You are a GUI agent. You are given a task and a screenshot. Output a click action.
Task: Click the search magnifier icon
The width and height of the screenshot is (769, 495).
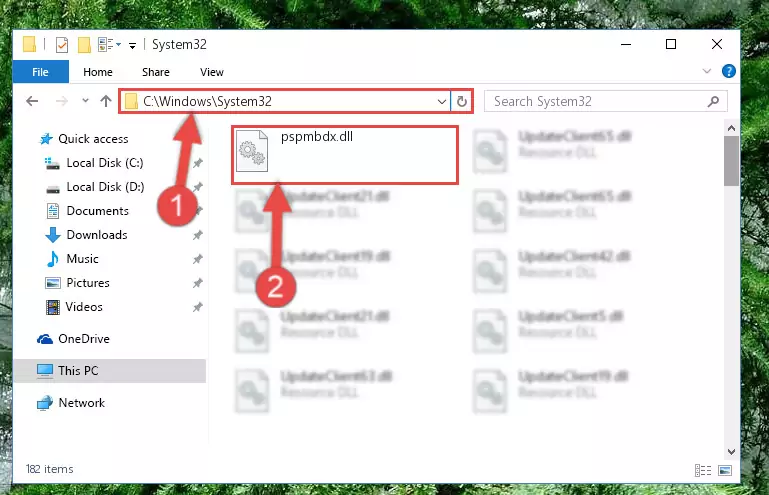click(x=714, y=102)
